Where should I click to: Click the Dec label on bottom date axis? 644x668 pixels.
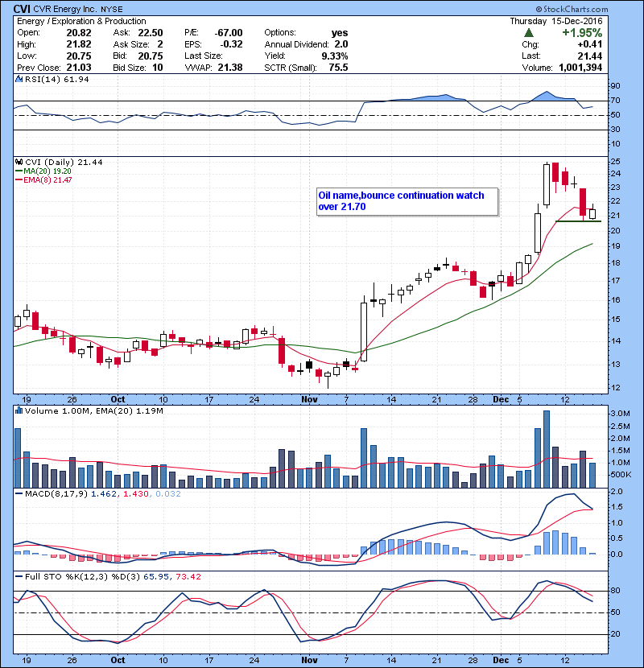point(501,660)
